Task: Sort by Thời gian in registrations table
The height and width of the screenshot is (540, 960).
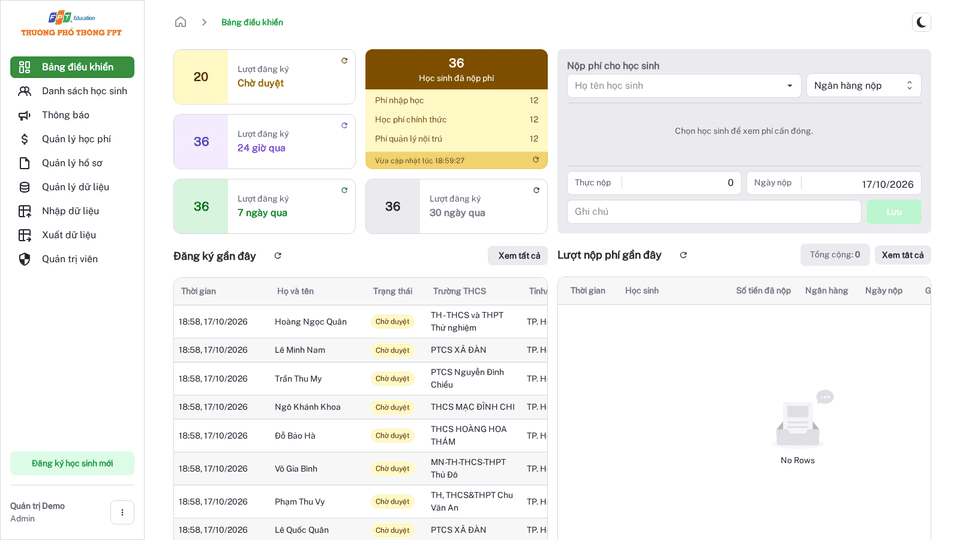Action: pos(198,291)
